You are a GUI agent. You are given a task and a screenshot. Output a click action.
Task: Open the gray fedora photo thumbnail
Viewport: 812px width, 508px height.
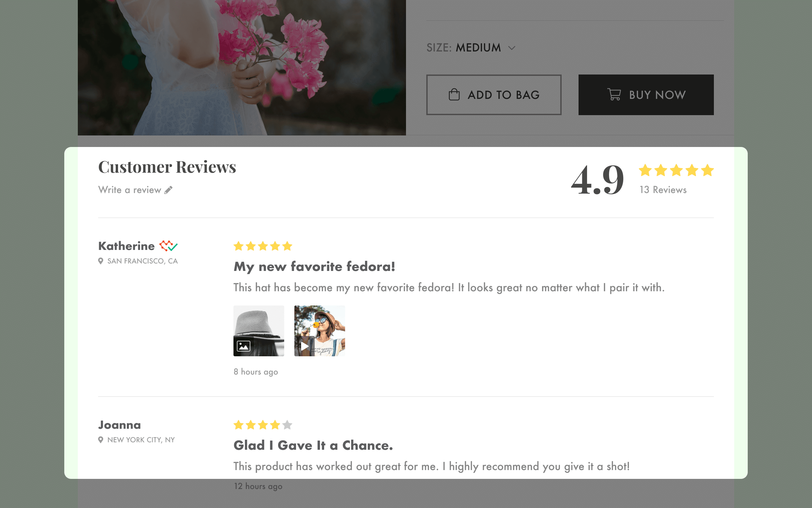point(259,325)
